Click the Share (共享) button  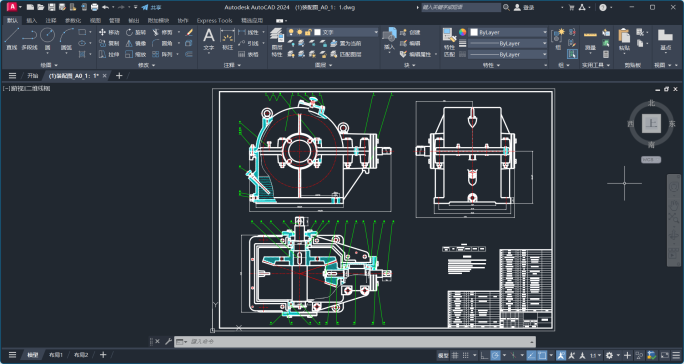151,7
